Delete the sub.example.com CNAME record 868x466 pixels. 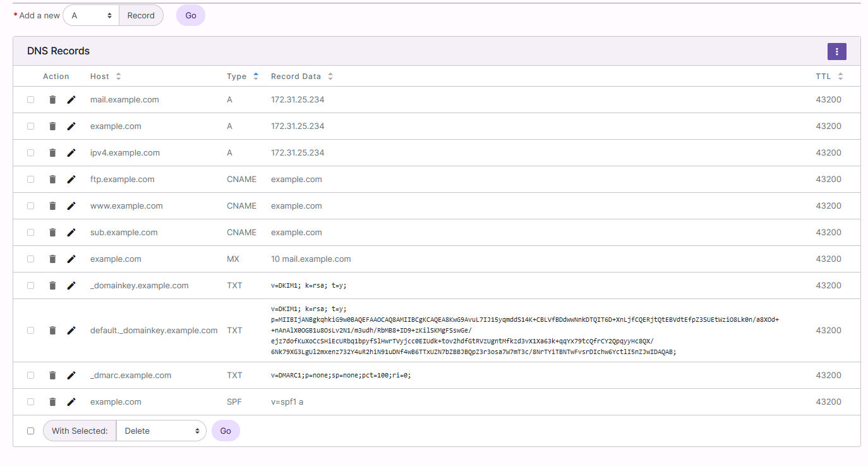click(x=52, y=232)
